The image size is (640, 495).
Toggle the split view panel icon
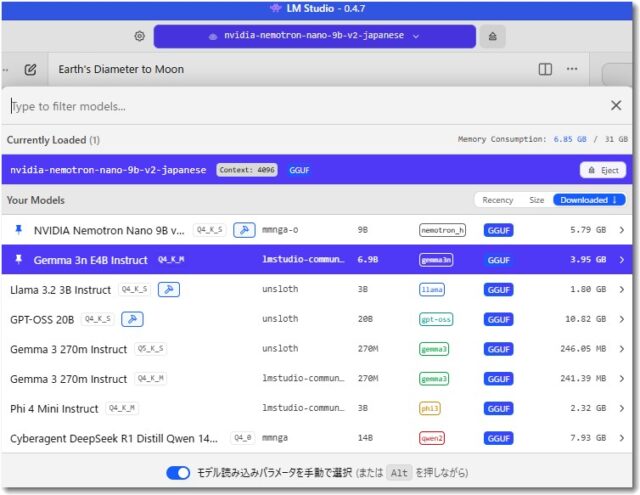[545, 70]
